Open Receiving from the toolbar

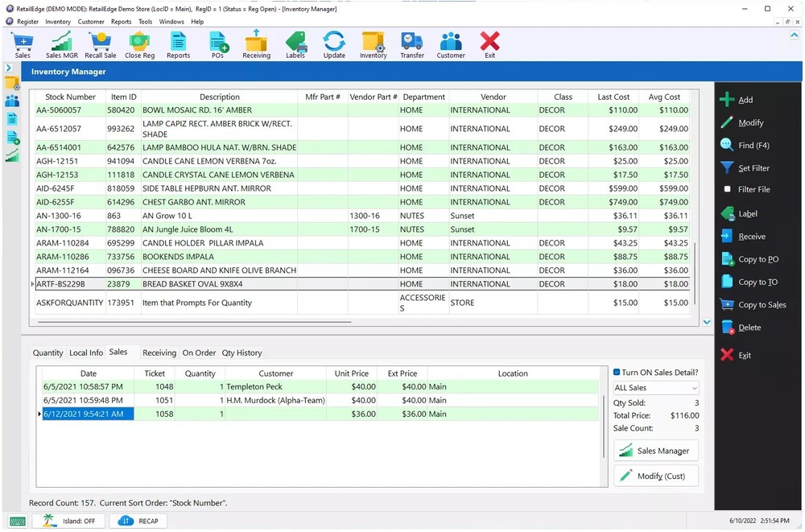256,44
